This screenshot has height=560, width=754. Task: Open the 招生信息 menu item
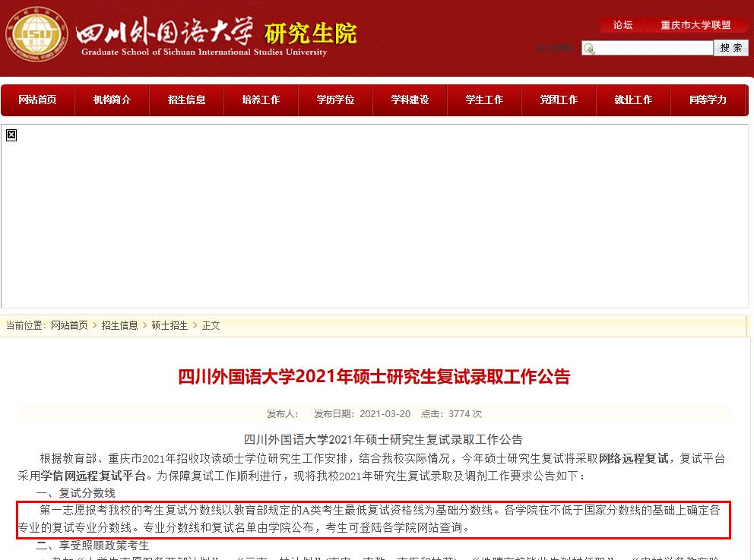[x=186, y=100]
